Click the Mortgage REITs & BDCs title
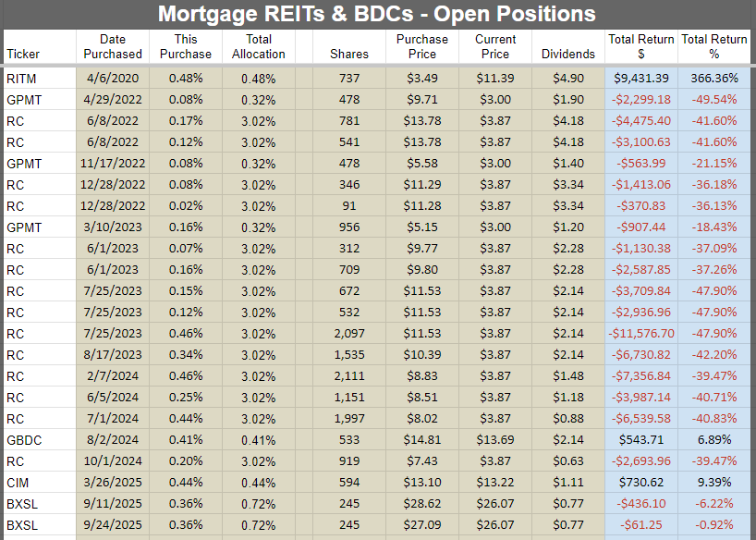 coord(377,14)
